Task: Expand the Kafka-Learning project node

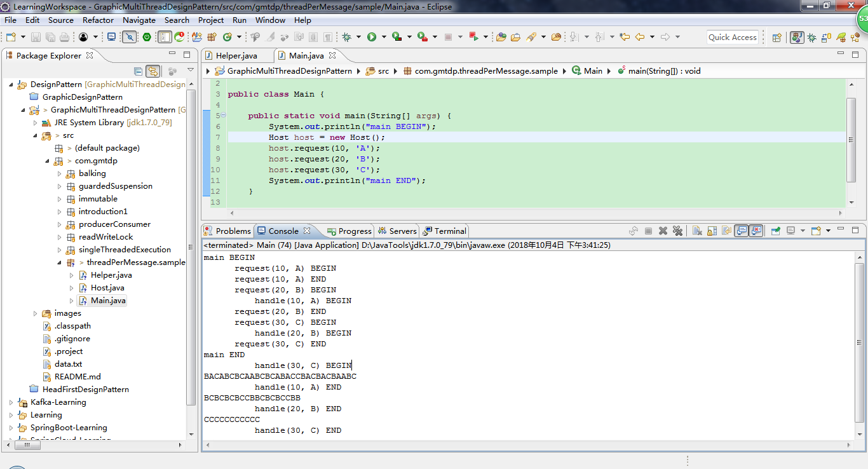Action: pyautogui.click(x=11, y=402)
